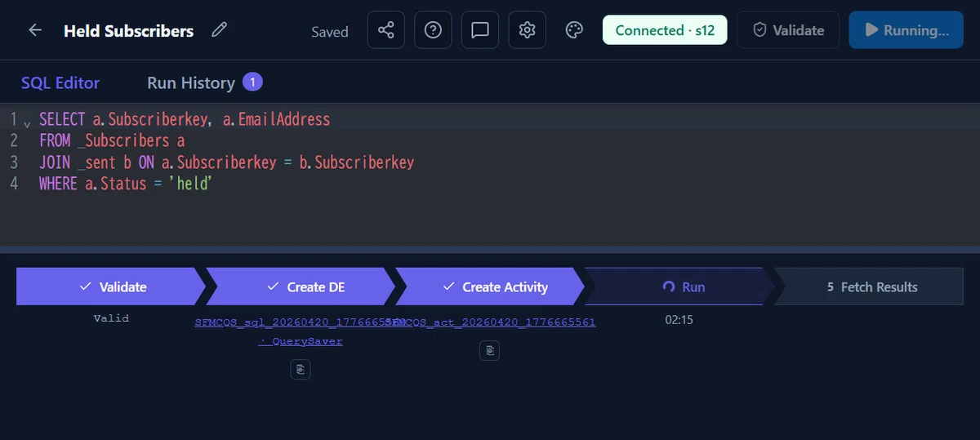Collapse the code fold chevron on line 1
980x440 pixels.
pos(27,123)
